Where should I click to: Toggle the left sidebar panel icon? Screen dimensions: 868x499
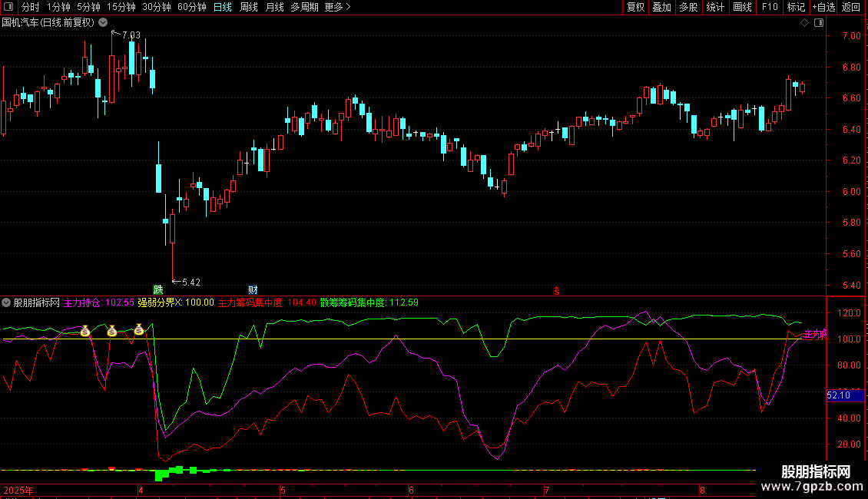point(8,7)
